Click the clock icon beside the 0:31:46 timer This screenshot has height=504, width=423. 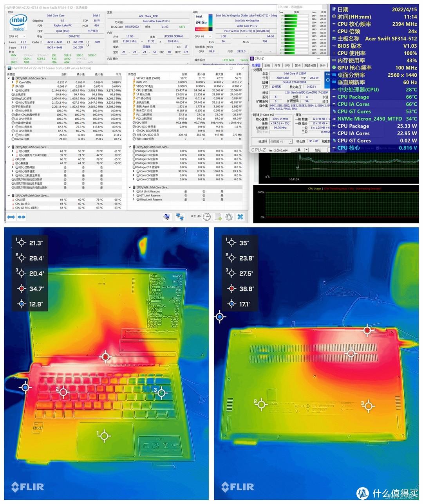[x=206, y=216]
